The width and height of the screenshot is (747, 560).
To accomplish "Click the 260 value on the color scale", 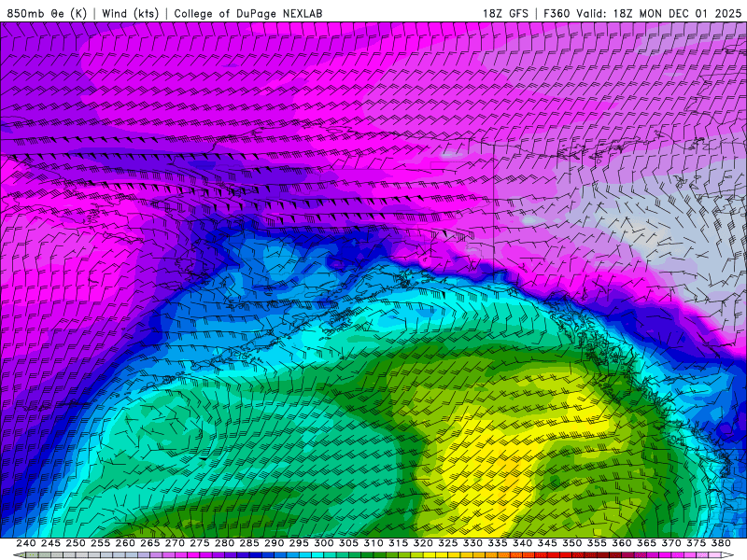I will pyautogui.click(x=125, y=543).
